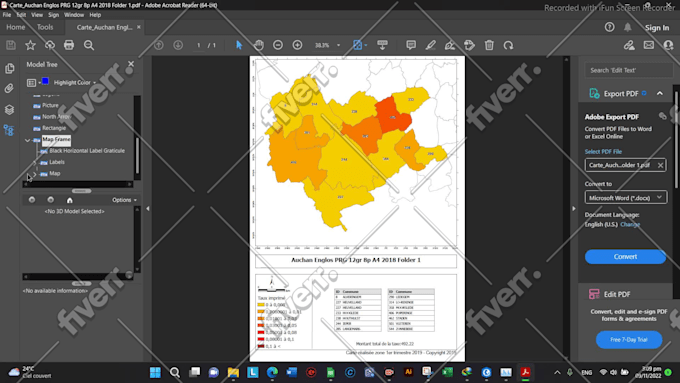This screenshot has height=383, width=680.
Task: Open the sign/fill pen tool
Action: [x=450, y=45]
